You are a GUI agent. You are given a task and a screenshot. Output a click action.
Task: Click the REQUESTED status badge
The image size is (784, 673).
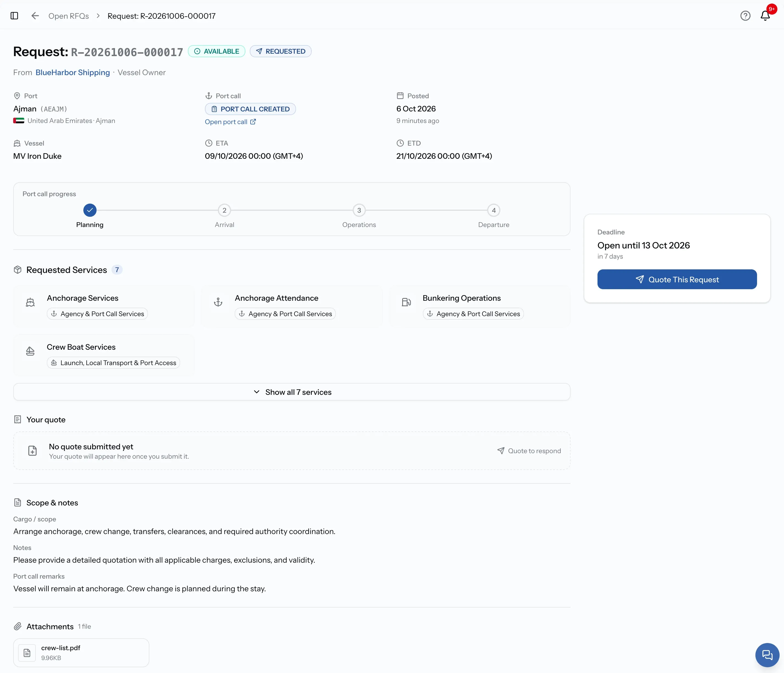click(280, 51)
